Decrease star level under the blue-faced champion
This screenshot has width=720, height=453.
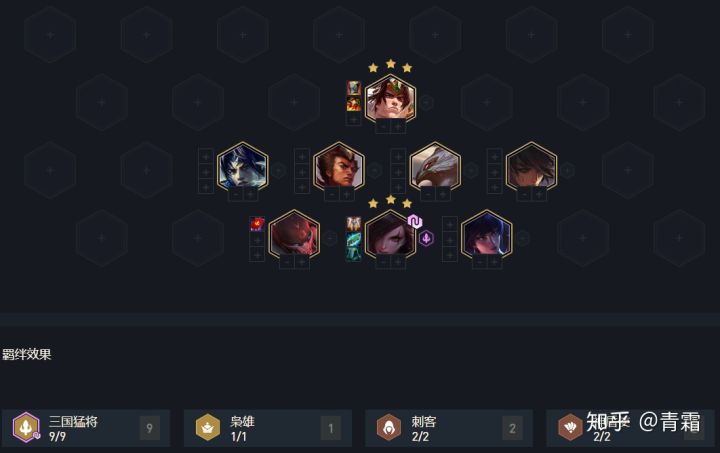click(236, 195)
